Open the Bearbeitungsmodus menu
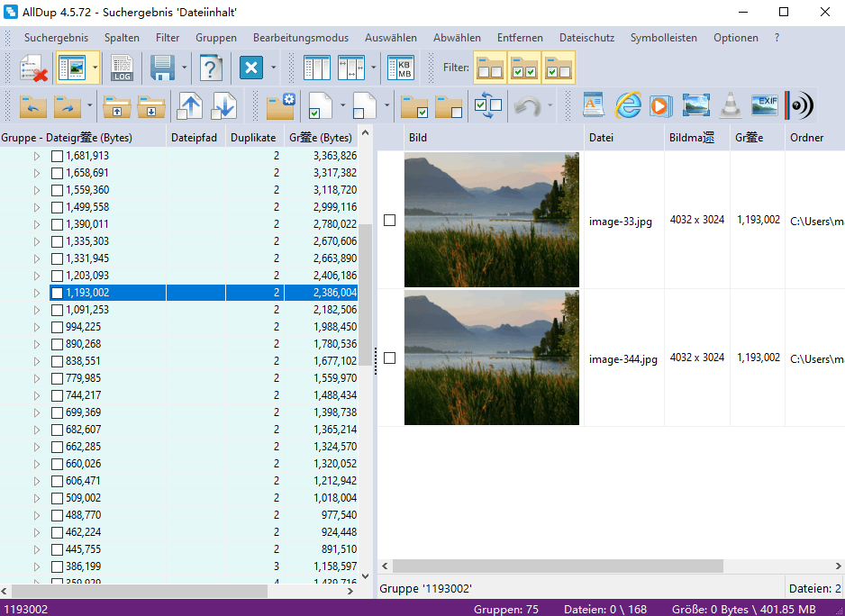This screenshot has height=616, width=845. [301, 38]
